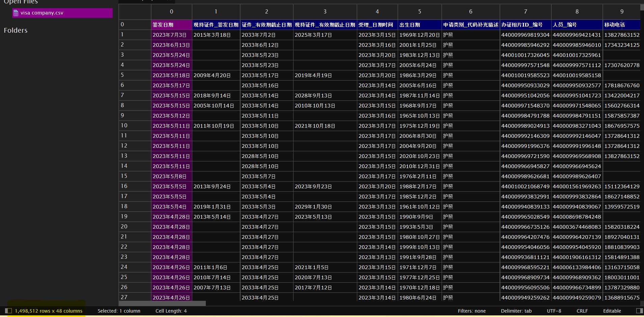Select column header 5
This screenshot has height=317, width=644.
point(420,11)
